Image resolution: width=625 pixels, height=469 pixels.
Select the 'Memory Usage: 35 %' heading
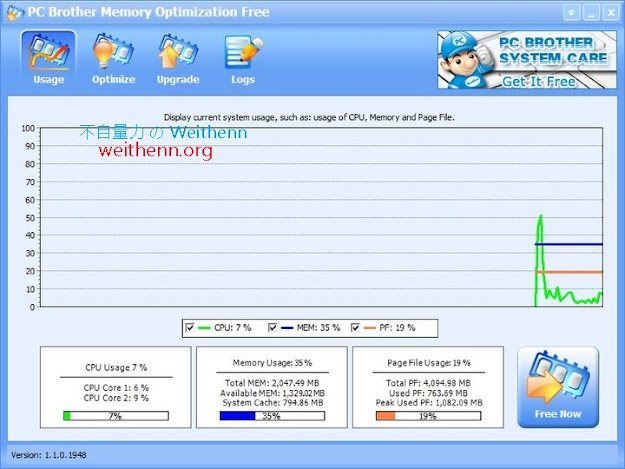coord(272,363)
